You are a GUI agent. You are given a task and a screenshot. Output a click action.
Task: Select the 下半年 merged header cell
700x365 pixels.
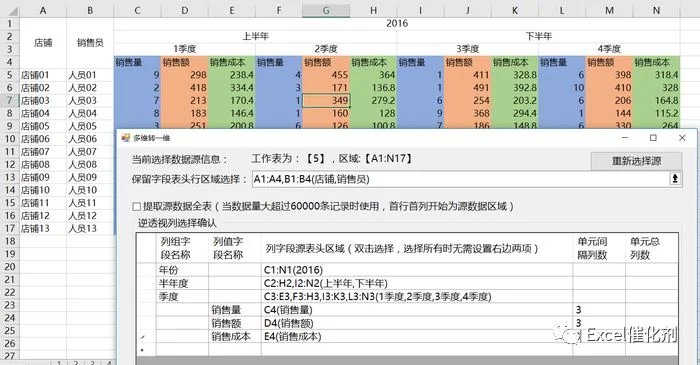coord(538,36)
